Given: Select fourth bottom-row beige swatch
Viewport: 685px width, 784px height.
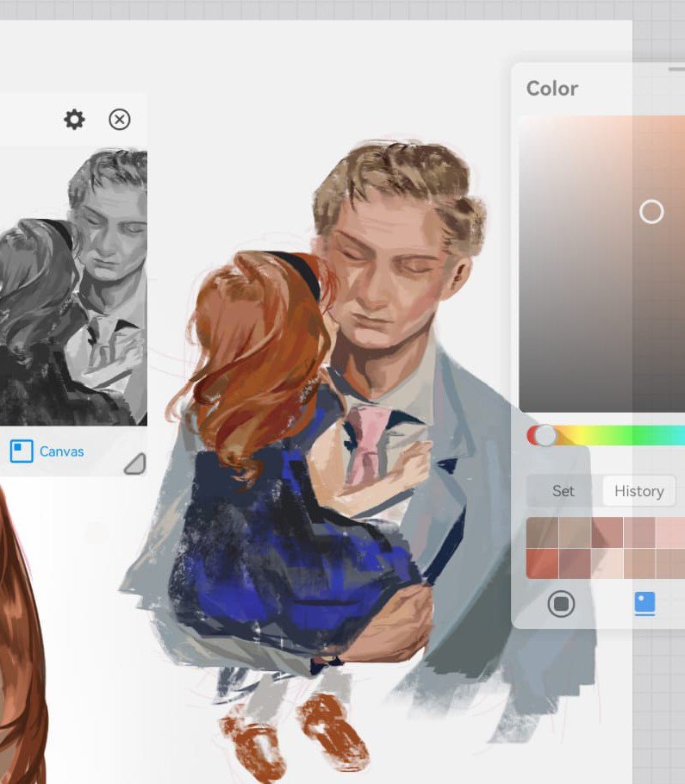Looking at the screenshot, I should (x=639, y=563).
